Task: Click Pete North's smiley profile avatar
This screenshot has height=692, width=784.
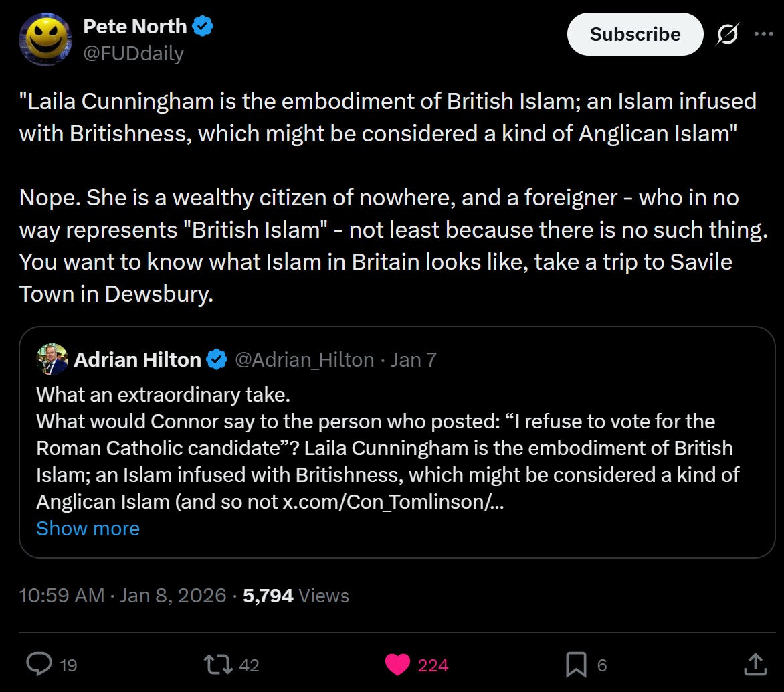Action: click(45, 39)
